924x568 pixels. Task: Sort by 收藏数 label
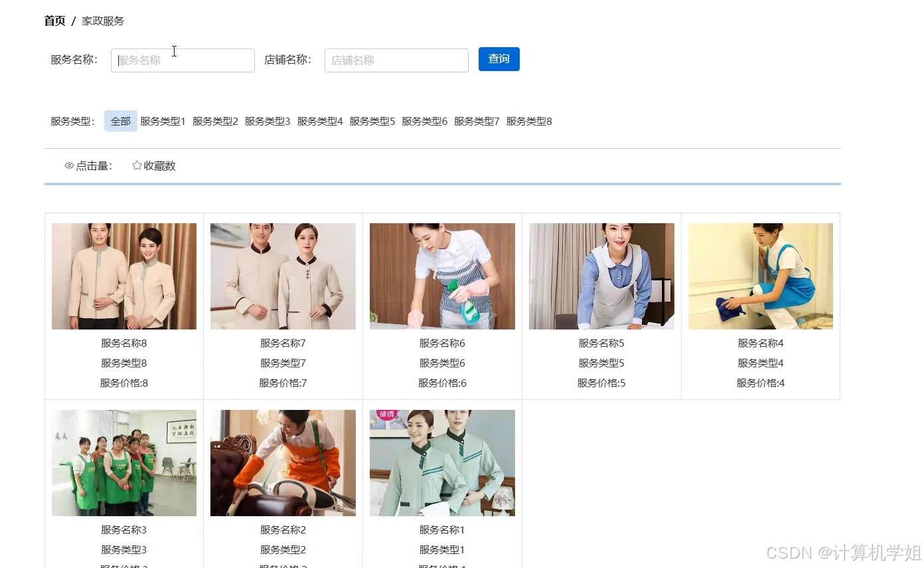[x=160, y=166]
